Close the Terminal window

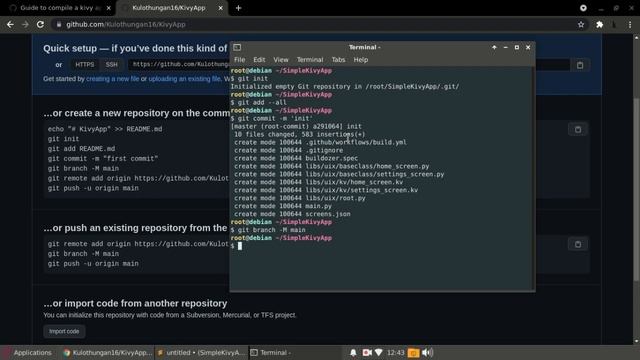(x=528, y=47)
